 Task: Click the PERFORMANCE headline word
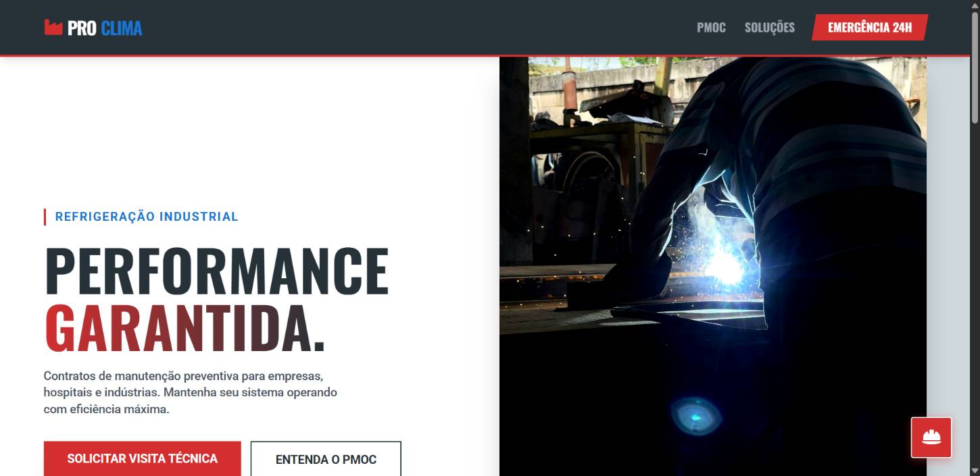tap(217, 271)
